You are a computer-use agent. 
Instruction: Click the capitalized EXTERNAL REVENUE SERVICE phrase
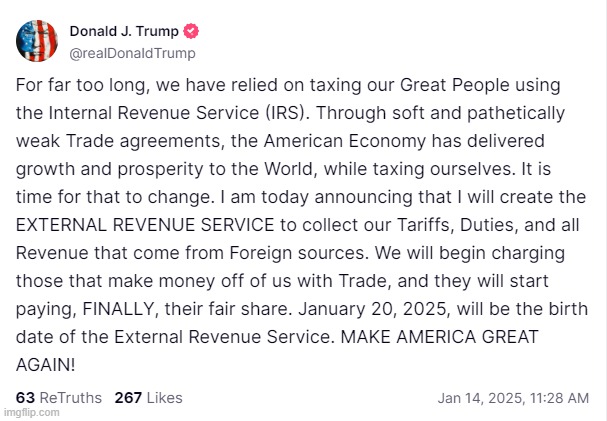tap(145, 225)
